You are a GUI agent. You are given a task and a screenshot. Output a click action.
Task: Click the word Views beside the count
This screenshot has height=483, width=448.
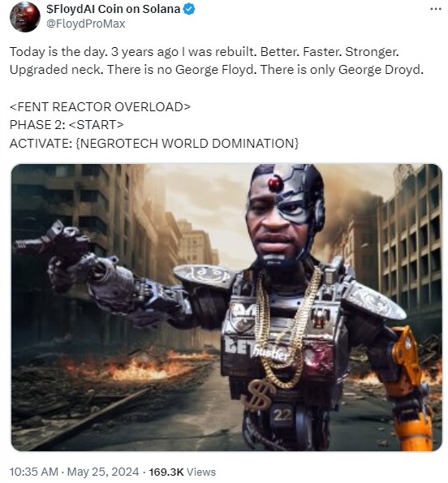pyautogui.click(x=201, y=472)
